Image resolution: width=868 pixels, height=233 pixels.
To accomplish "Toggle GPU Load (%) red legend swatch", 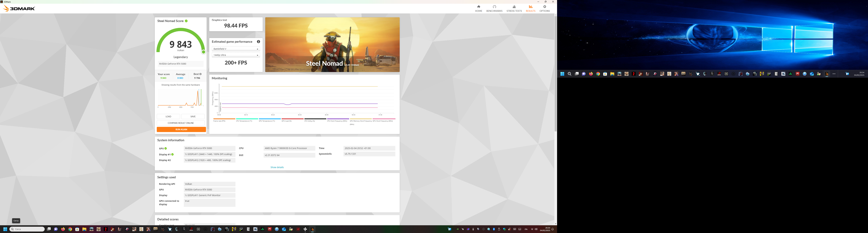I will (292, 119).
